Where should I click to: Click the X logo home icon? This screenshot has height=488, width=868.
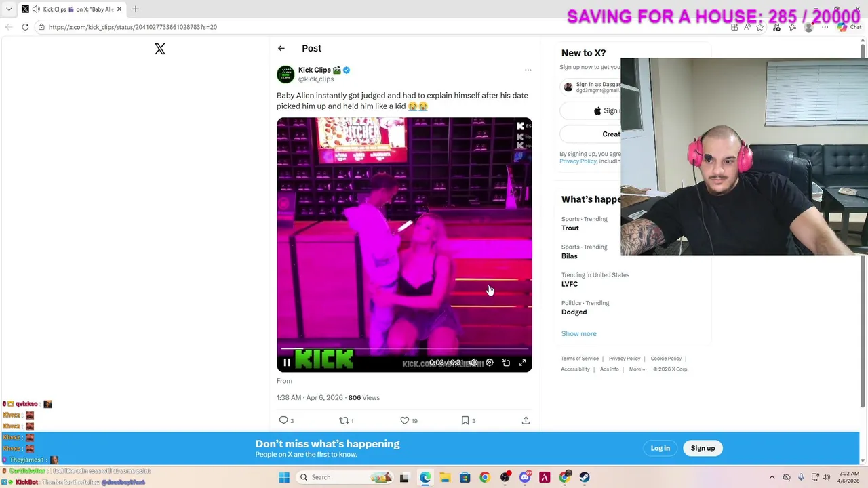click(160, 49)
